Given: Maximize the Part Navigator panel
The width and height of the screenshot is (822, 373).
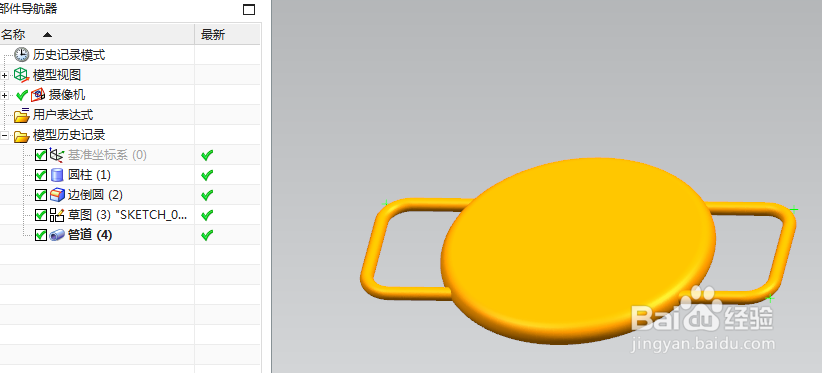Looking at the screenshot, I should pyautogui.click(x=250, y=9).
